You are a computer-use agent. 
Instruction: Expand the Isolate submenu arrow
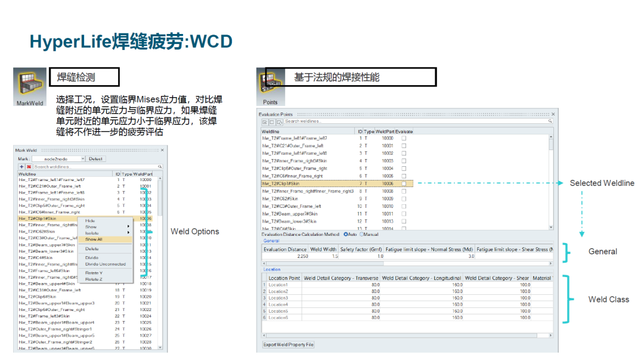128,233
